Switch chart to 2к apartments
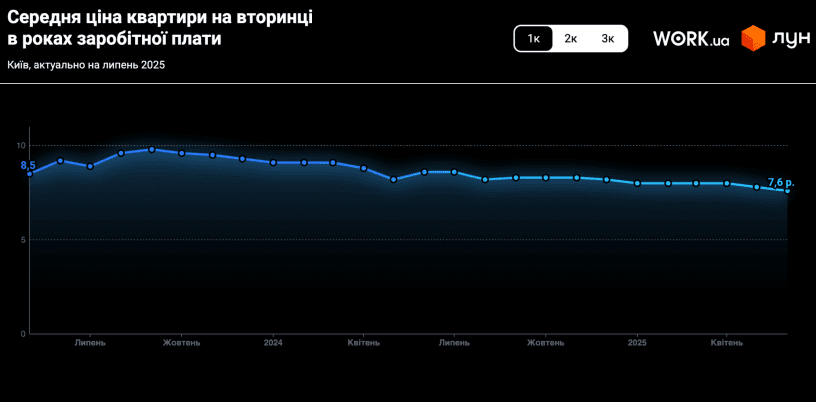The image size is (816, 402). (x=571, y=38)
